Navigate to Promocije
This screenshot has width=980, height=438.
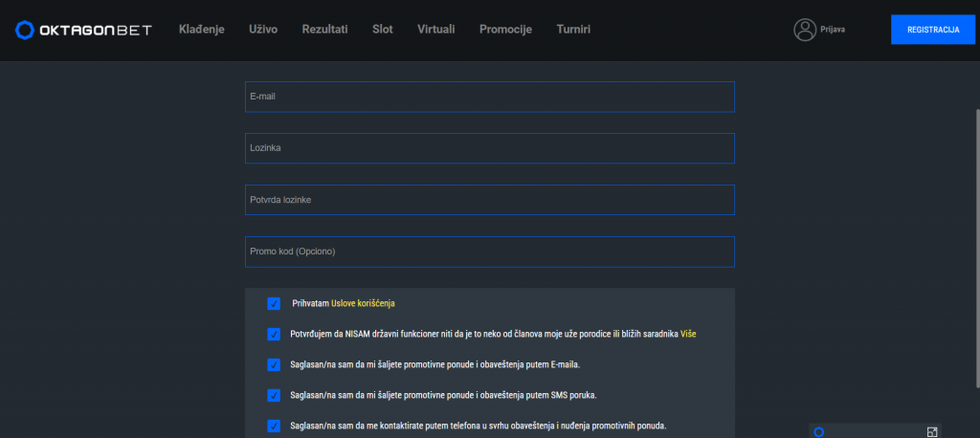point(505,30)
